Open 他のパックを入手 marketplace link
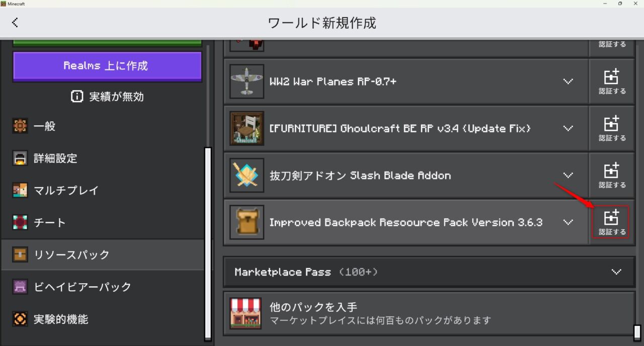The image size is (644, 346). pos(429,313)
